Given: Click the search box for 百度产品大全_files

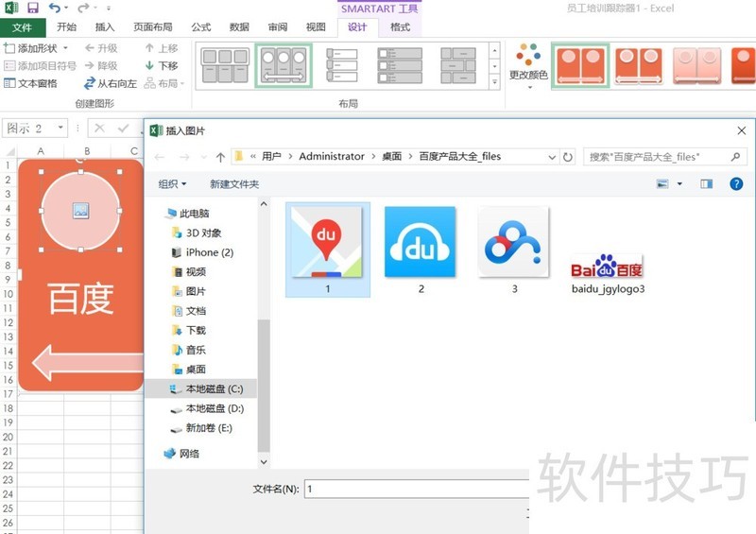Looking at the screenshot, I should point(665,157).
